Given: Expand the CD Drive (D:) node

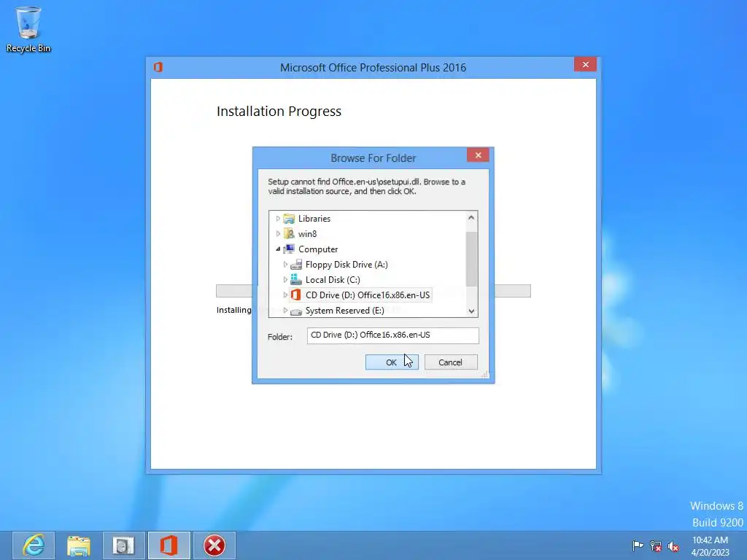Looking at the screenshot, I should tap(285, 295).
